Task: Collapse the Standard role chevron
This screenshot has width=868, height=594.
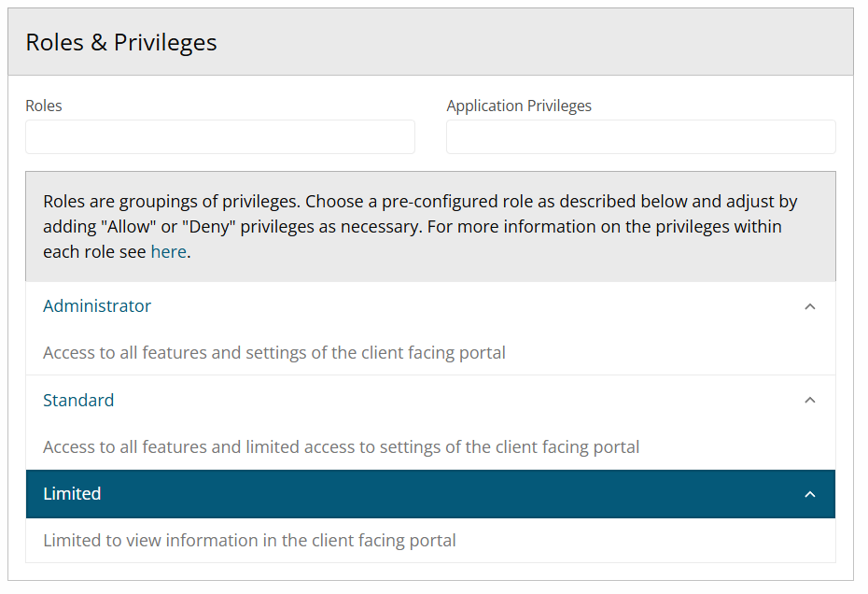Action: point(809,400)
